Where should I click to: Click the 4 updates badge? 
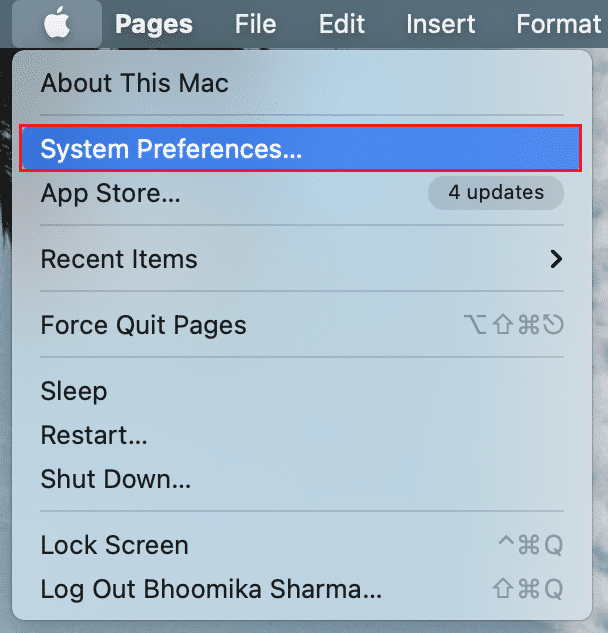click(x=495, y=193)
